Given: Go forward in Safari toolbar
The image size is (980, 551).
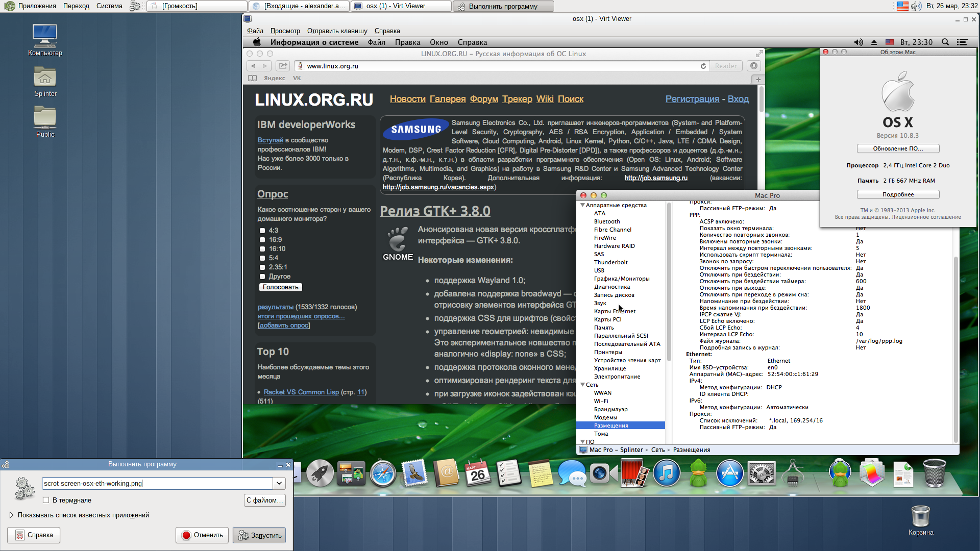Looking at the screenshot, I should (265, 66).
